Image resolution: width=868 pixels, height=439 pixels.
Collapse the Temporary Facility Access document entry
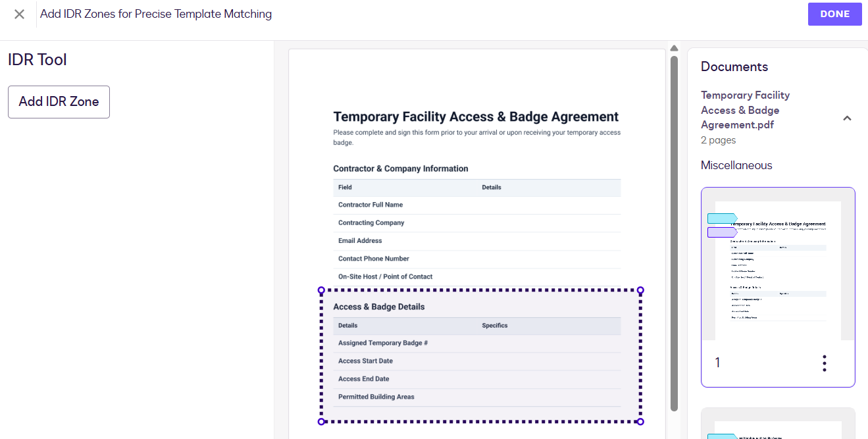tap(848, 118)
